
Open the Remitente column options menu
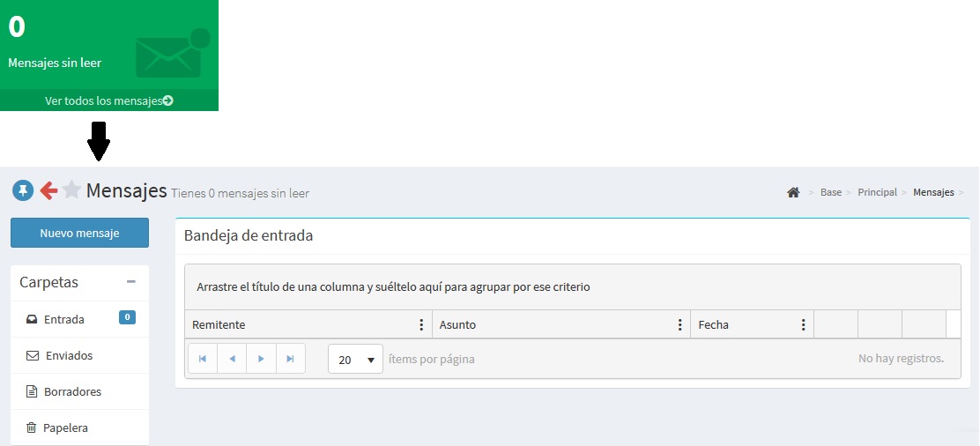tap(421, 324)
